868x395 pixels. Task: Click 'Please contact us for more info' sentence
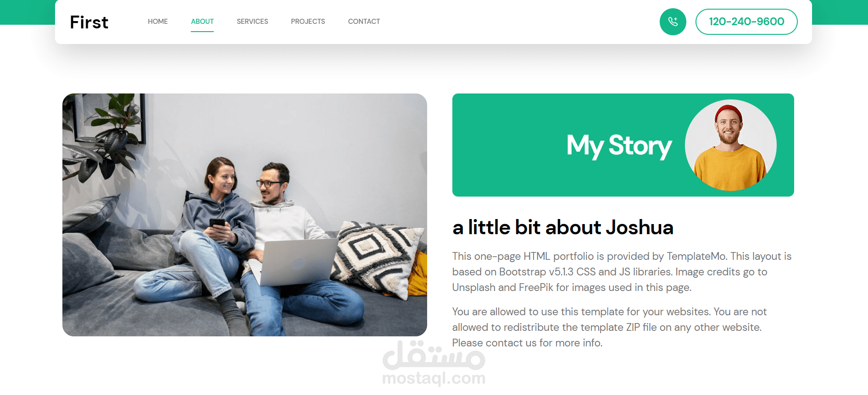[x=527, y=343]
